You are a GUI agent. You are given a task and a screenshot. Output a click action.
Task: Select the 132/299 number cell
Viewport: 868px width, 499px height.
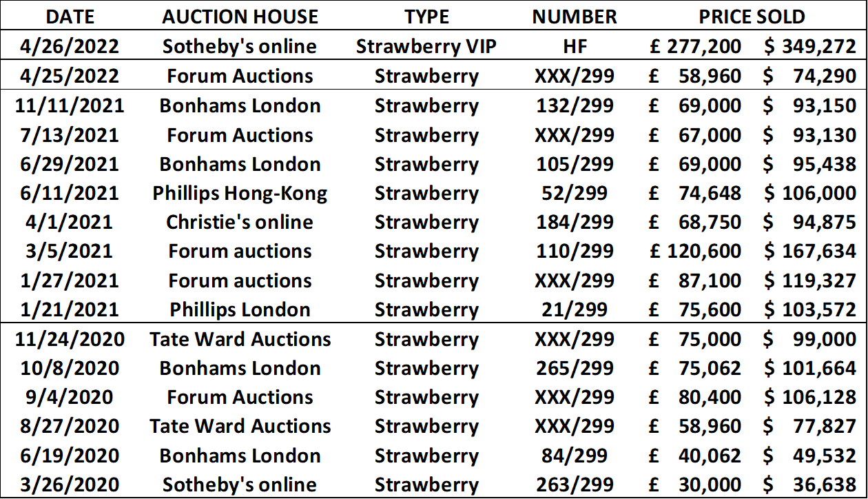click(574, 105)
